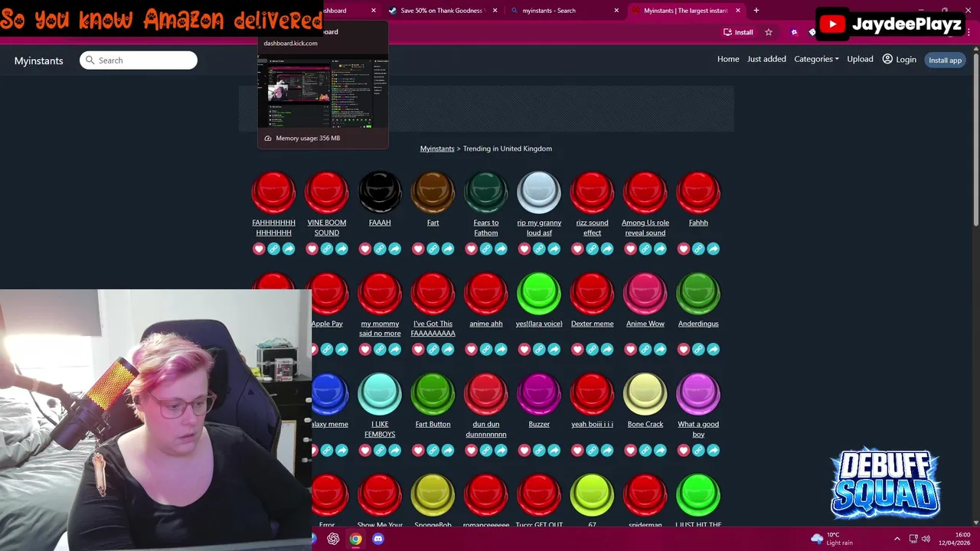Favorite the Fart sound heart icon
The height and width of the screenshot is (551, 980).
[418, 249]
